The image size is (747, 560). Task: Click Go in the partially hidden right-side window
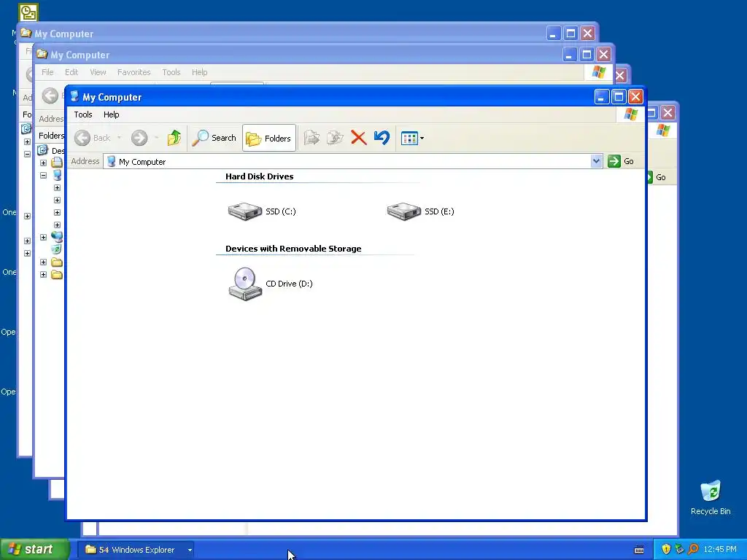click(657, 177)
